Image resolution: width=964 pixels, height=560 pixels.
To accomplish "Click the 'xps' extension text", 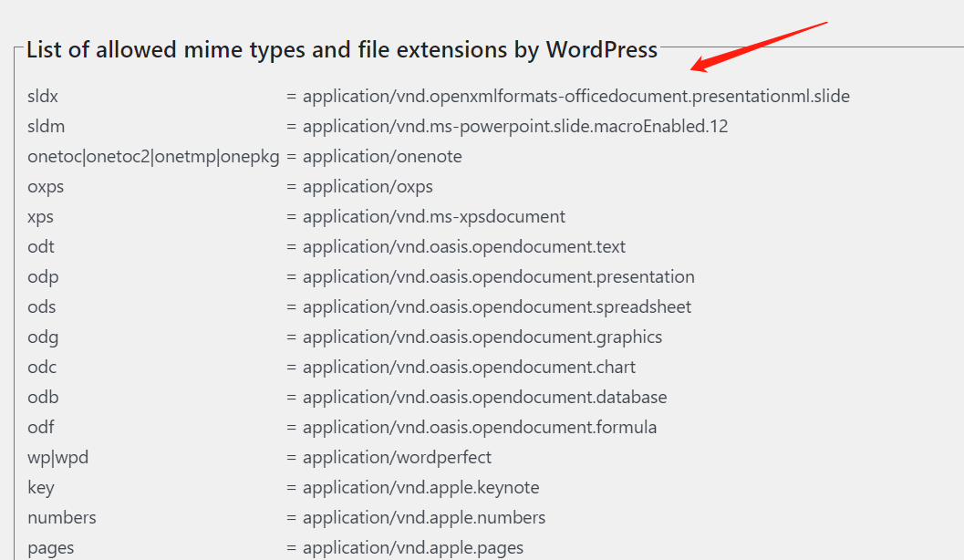I will click(x=40, y=217).
